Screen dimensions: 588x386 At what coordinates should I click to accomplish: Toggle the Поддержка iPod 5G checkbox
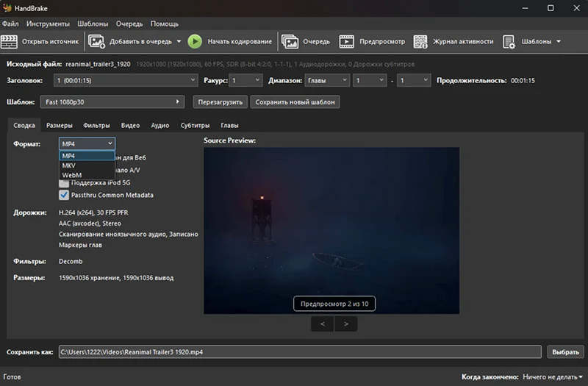64,183
